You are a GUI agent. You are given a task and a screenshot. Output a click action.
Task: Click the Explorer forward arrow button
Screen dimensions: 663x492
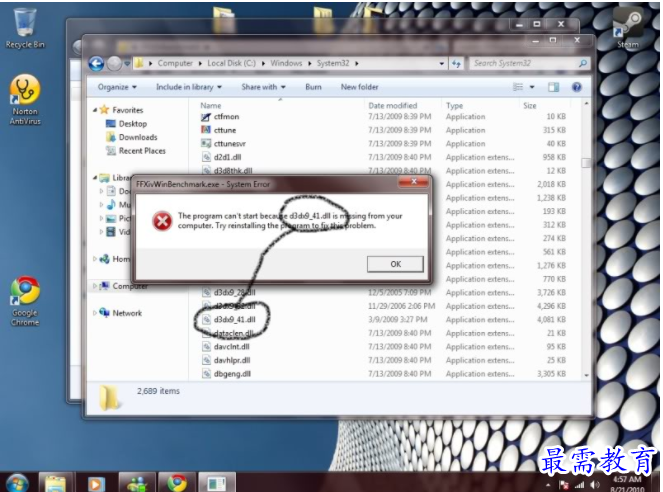114,64
